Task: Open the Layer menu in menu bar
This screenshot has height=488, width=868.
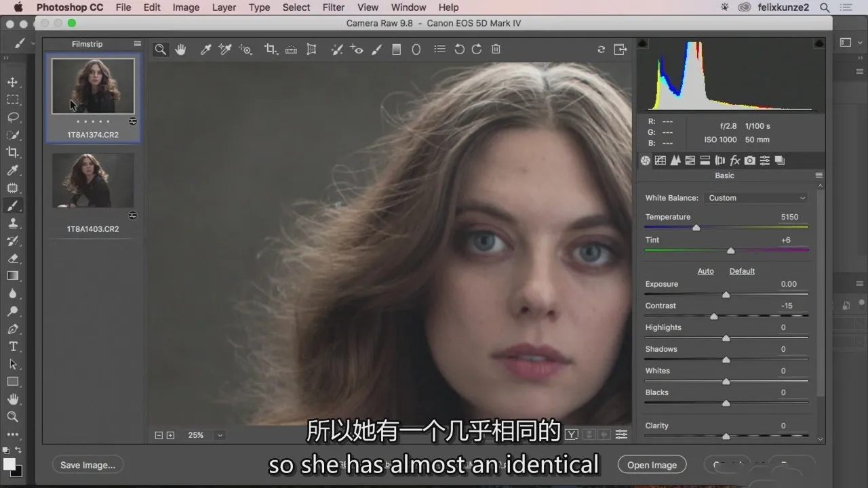Action: click(224, 7)
